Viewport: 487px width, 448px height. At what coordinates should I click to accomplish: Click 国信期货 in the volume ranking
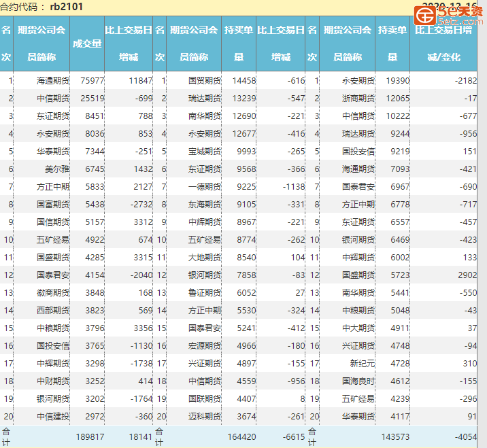[53, 222]
